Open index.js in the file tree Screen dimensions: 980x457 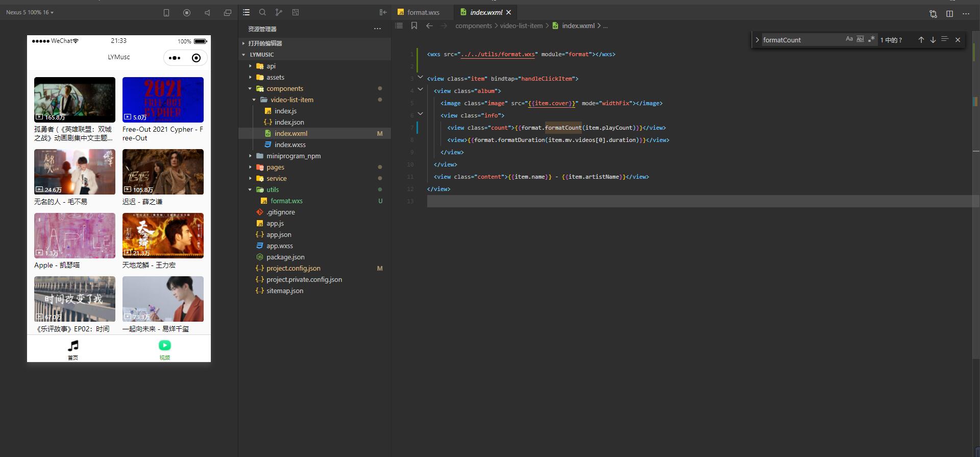[x=314, y=111]
